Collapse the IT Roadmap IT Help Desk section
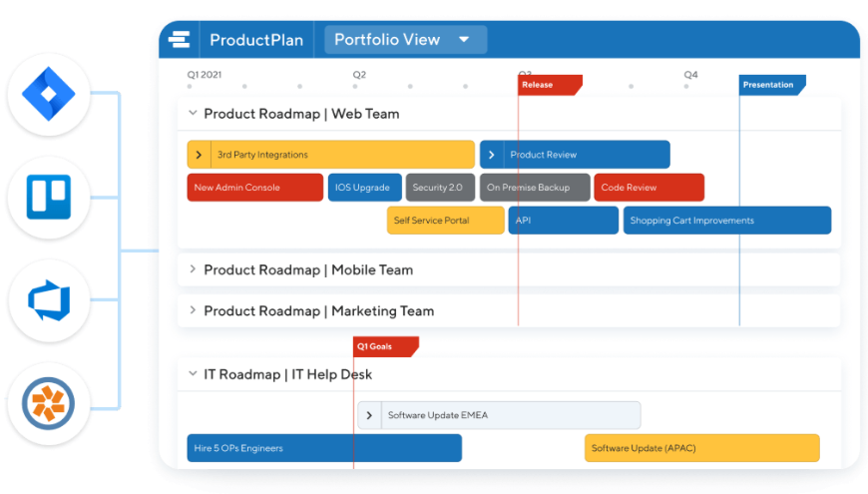Screen dimensions: 868x494 (x=193, y=374)
